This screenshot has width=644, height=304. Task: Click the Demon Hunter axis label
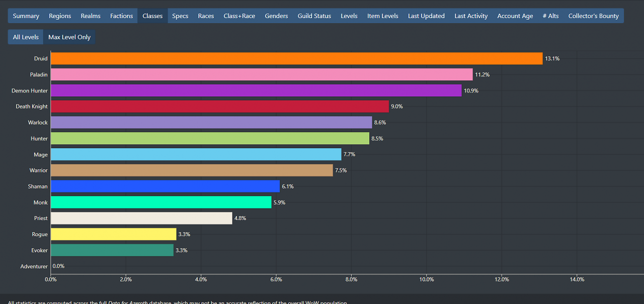tap(30, 90)
